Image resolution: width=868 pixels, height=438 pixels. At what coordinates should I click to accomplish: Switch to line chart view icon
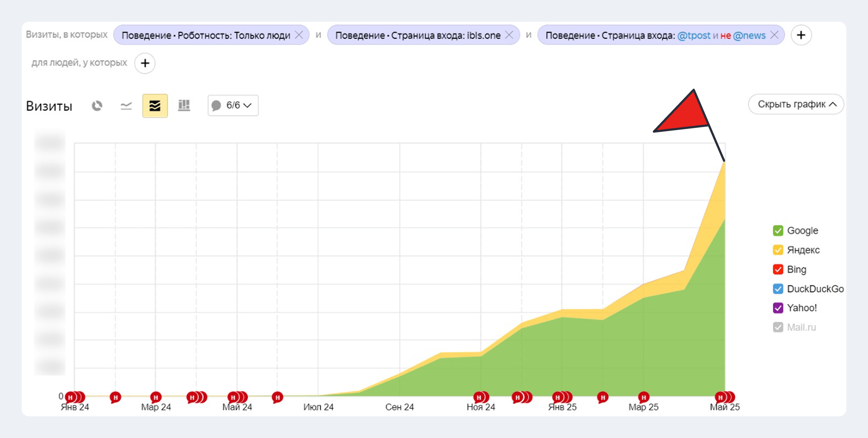point(126,106)
